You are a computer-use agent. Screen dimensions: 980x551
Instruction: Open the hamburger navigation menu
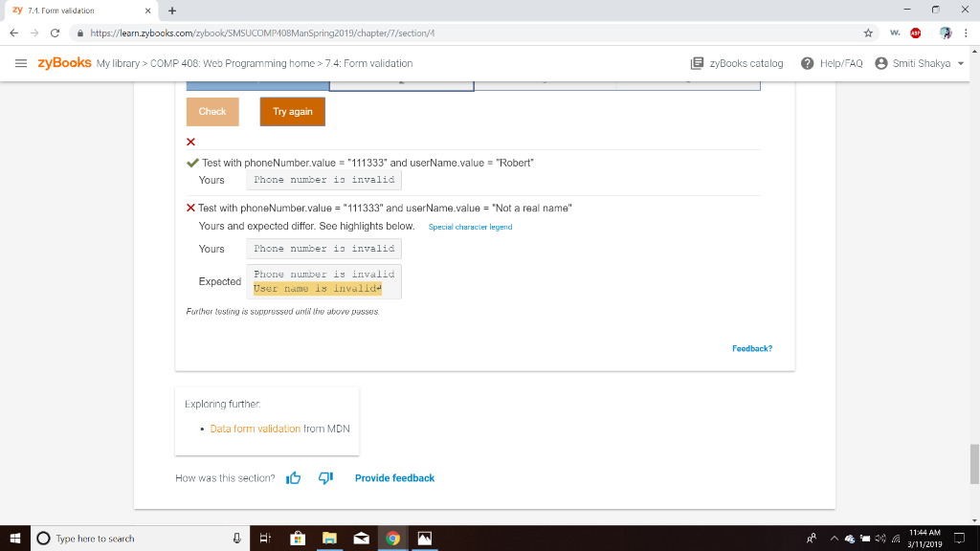[x=21, y=63]
